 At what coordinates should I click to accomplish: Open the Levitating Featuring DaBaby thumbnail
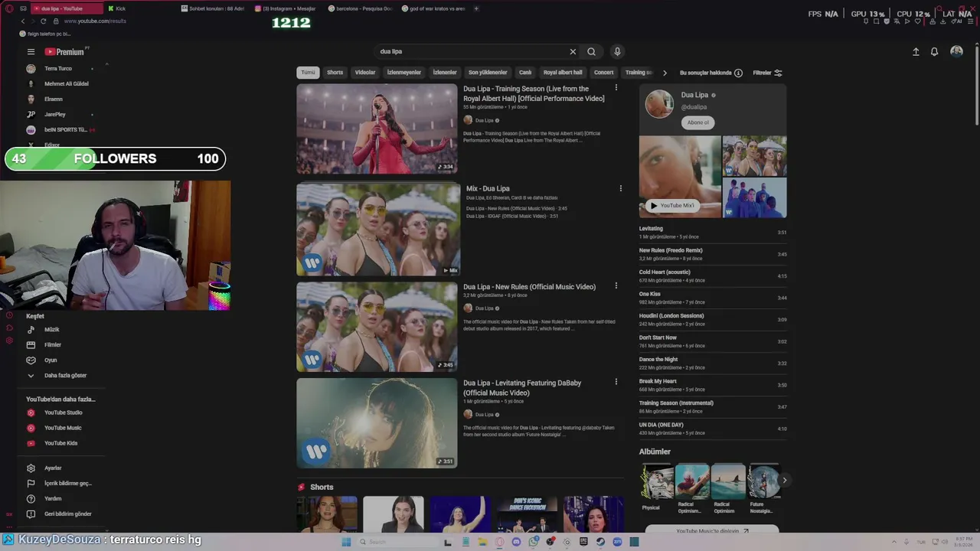click(377, 423)
